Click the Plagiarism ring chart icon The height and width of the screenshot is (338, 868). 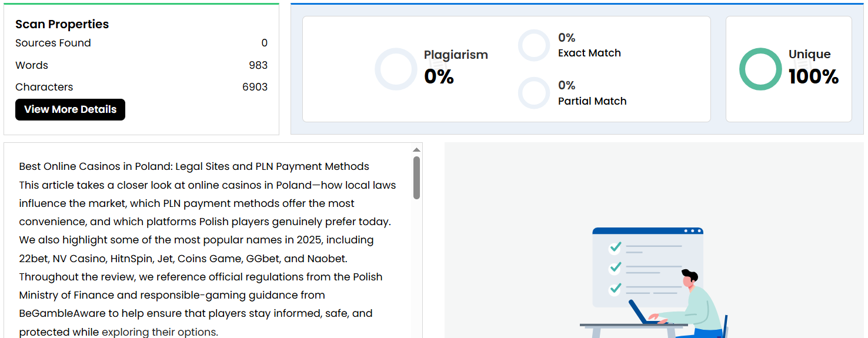(396, 69)
